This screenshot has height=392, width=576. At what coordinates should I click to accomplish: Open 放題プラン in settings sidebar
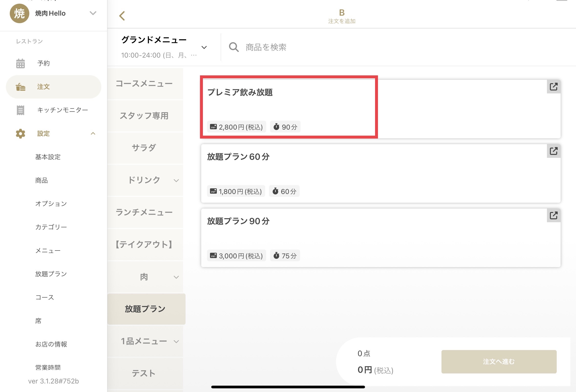click(51, 274)
